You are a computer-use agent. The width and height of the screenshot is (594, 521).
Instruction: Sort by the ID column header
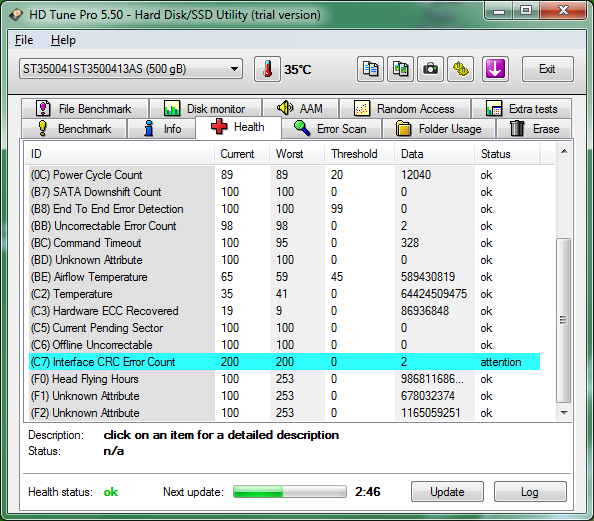coord(120,154)
